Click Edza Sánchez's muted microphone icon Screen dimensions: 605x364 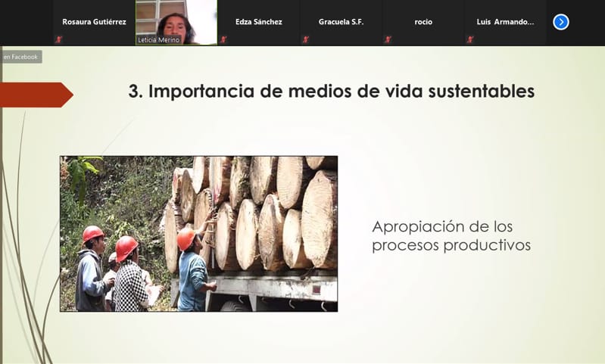click(223, 39)
